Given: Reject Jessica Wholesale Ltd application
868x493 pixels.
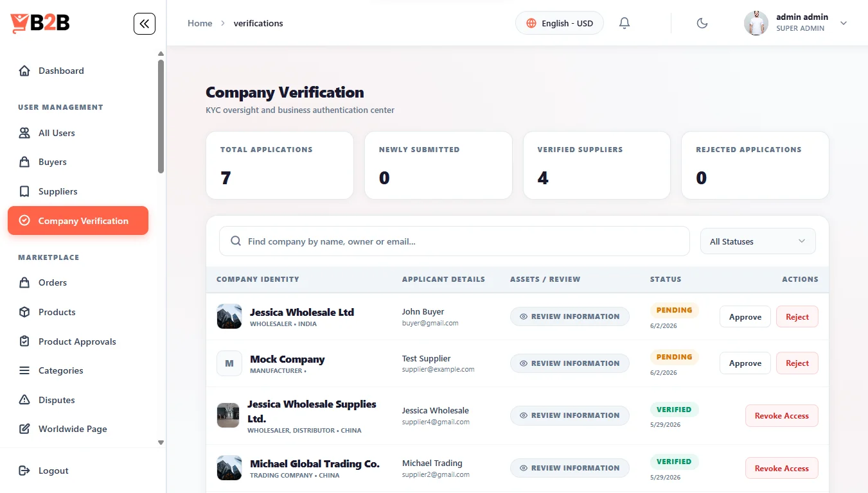Looking at the screenshot, I should tap(797, 316).
